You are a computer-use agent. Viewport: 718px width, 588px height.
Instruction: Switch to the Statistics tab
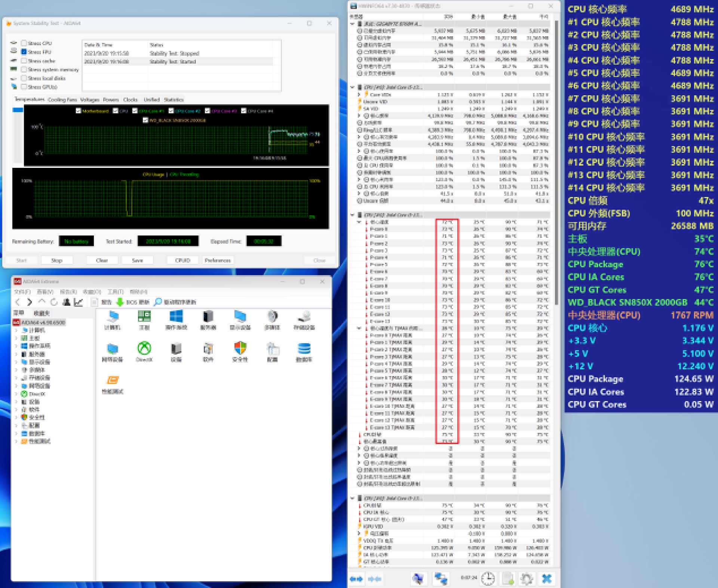[174, 99]
